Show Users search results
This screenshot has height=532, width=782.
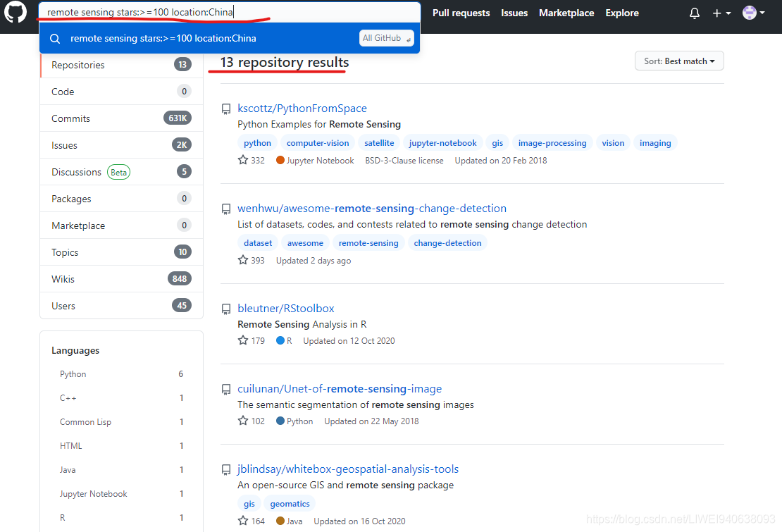click(121, 306)
